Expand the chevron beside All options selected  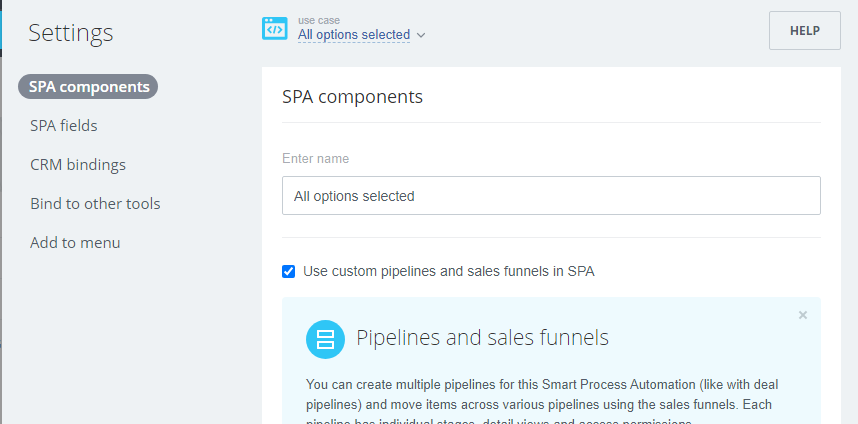(x=421, y=35)
